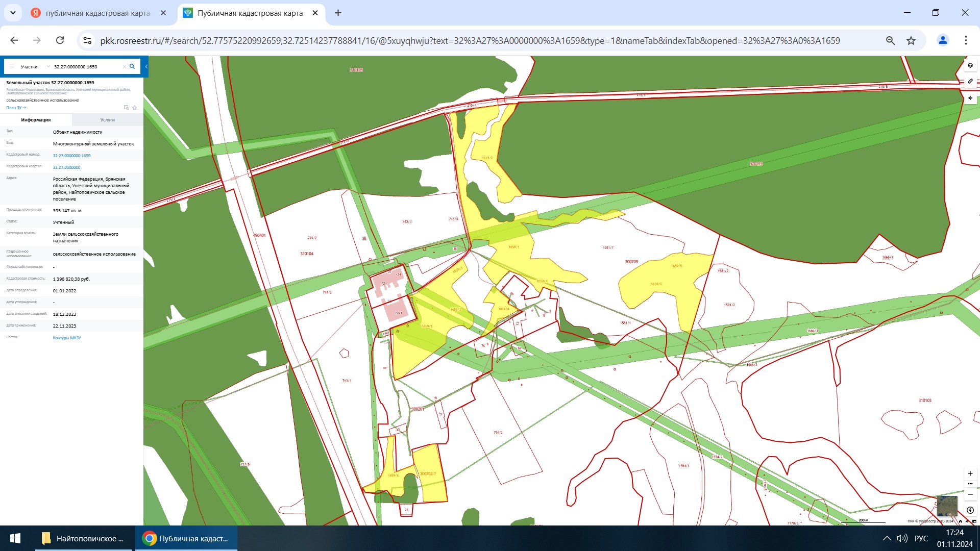Open the map layers control
This screenshot has width=980, height=551.
pos(970,65)
